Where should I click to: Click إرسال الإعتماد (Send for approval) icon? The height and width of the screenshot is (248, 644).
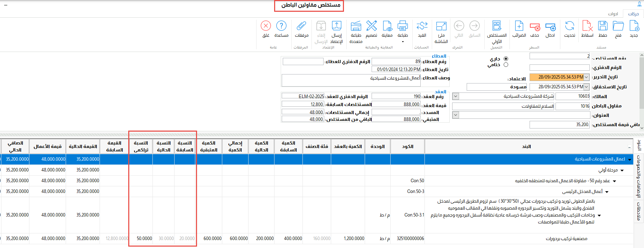click(336, 26)
